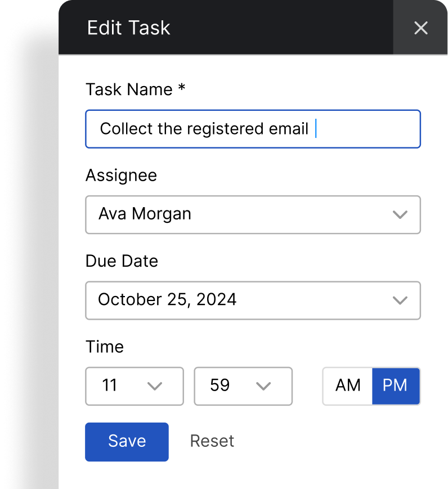
Task: Select PM for the task time
Action: point(395,386)
